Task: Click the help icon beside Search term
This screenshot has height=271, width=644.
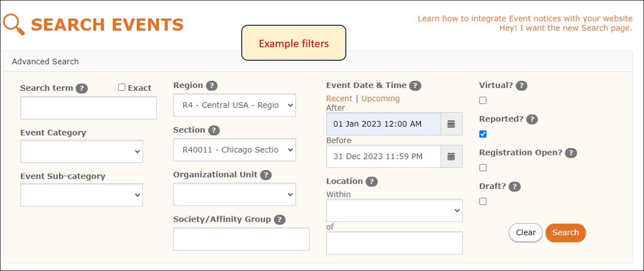Action: click(82, 88)
